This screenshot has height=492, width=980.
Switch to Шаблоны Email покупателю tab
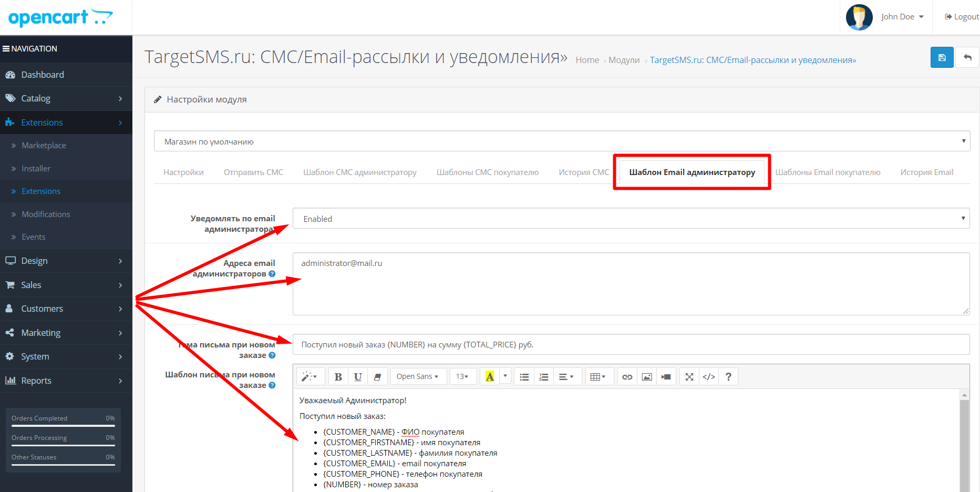point(828,172)
